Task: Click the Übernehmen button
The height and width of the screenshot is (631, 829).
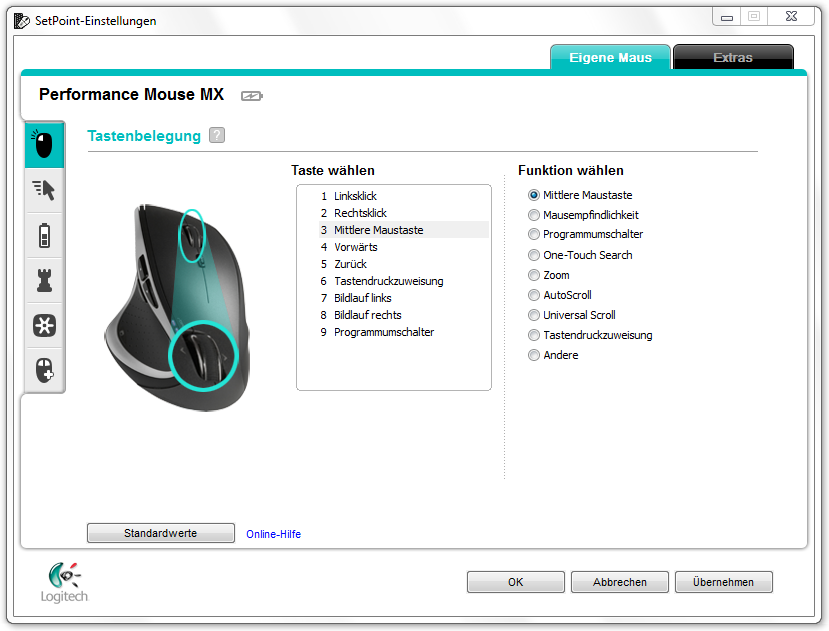Action: coord(723,582)
